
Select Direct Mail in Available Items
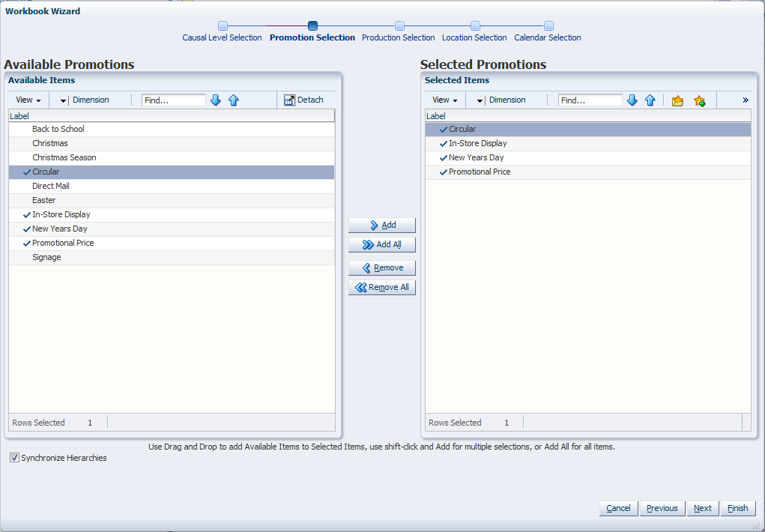[172, 186]
